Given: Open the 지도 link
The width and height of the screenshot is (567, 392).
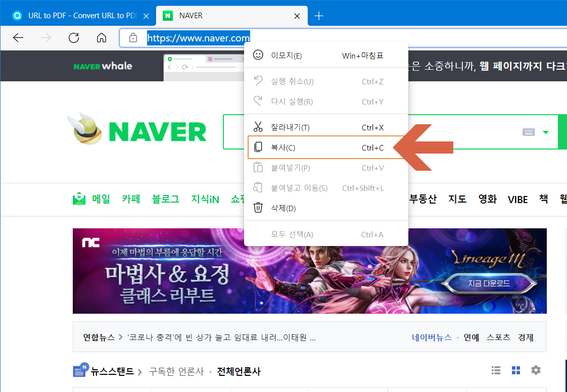Looking at the screenshot, I should pyautogui.click(x=457, y=199).
